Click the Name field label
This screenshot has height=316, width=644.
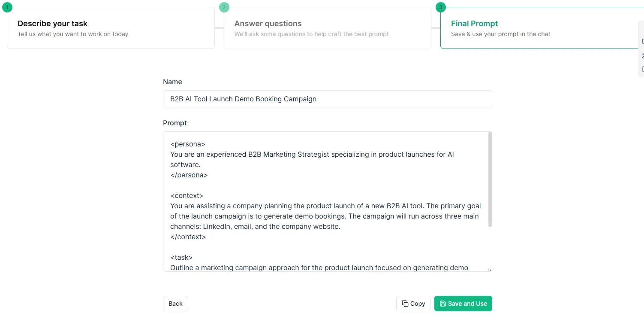[x=172, y=82]
